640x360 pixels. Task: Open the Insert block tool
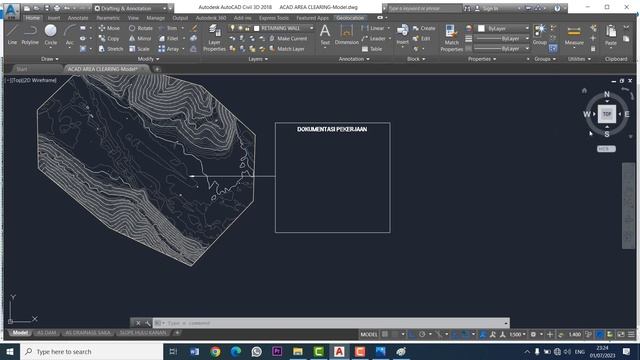402,34
